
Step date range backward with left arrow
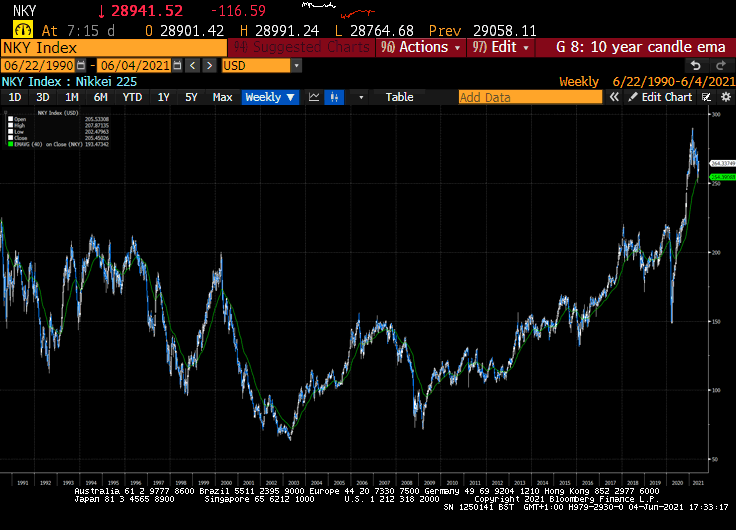pyautogui.click(x=192, y=65)
